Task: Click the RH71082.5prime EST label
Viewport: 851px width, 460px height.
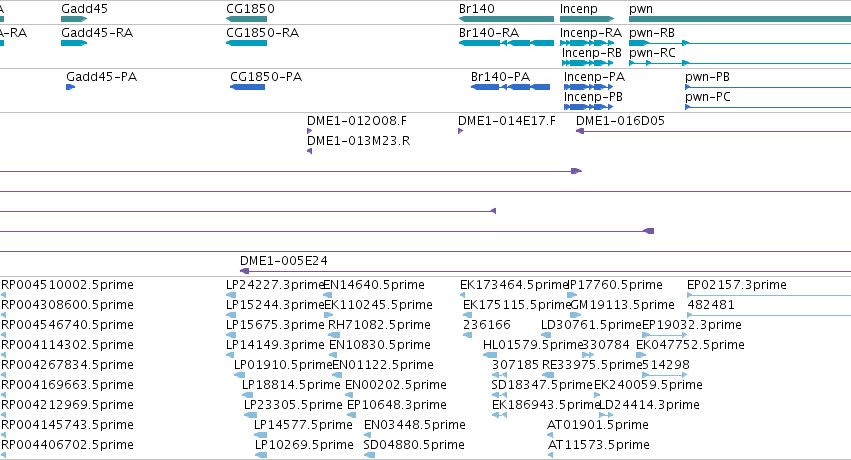Action: pyautogui.click(x=379, y=325)
